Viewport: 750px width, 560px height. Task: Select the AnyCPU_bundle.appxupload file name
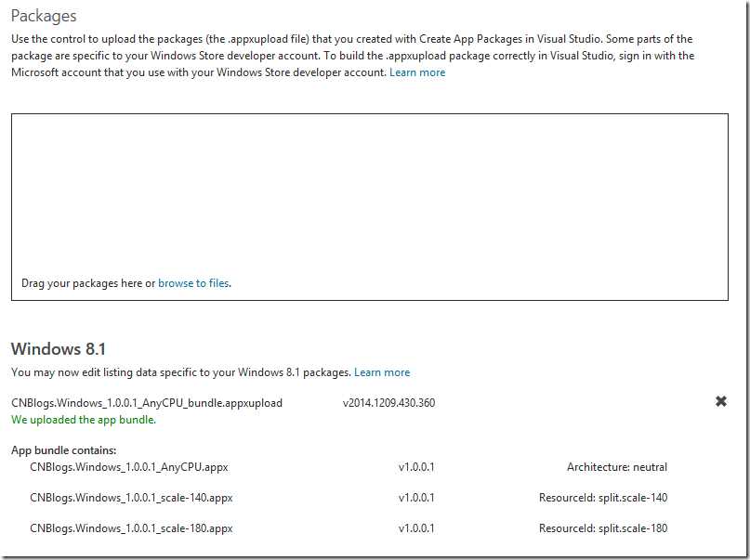tap(147, 403)
